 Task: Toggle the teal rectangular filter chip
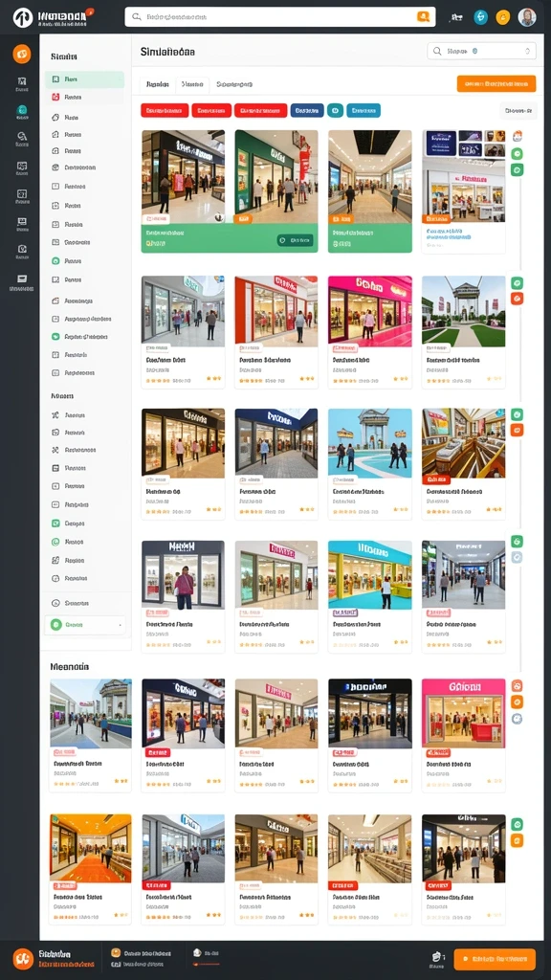tap(364, 111)
